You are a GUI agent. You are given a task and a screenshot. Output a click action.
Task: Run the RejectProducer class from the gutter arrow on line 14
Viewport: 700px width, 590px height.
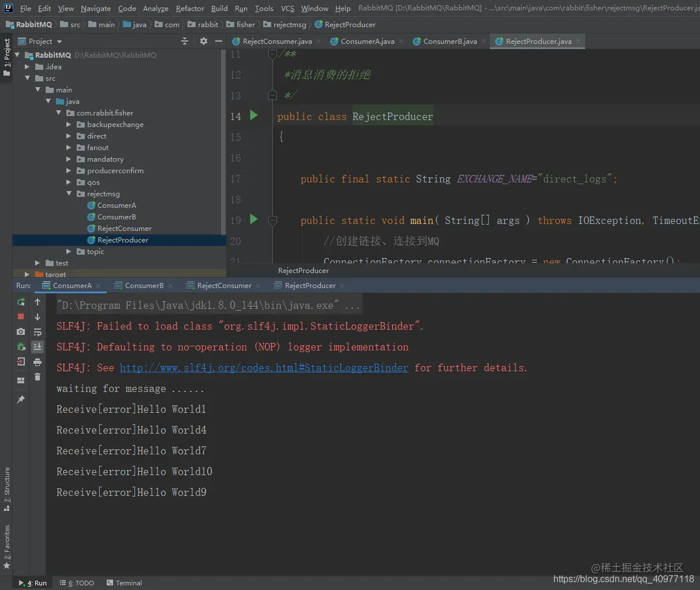pyautogui.click(x=253, y=115)
